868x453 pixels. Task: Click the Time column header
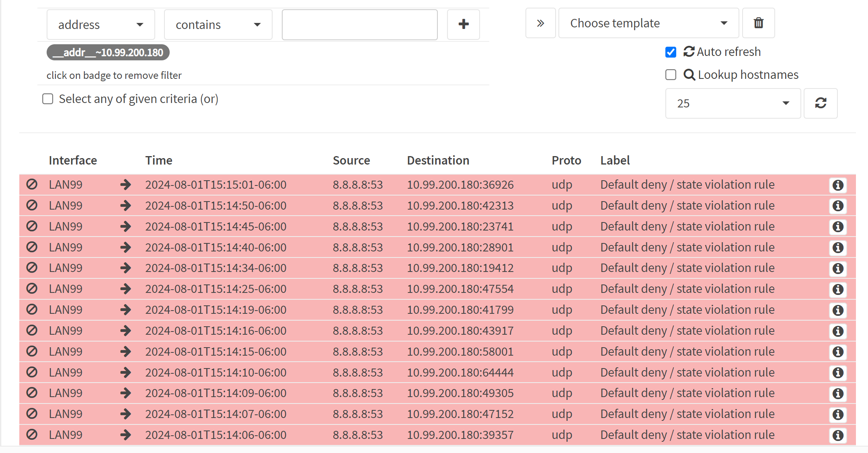(159, 161)
